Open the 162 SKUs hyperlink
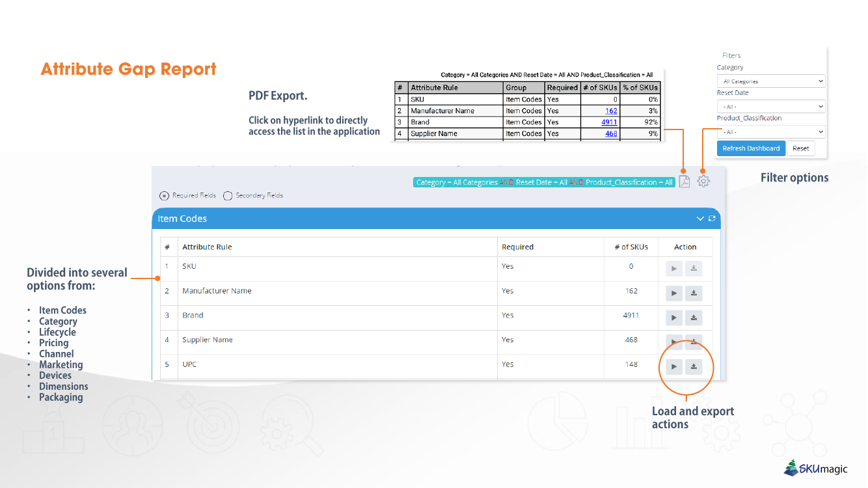Image resolution: width=868 pixels, height=488 pixels. click(x=611, y=111)
